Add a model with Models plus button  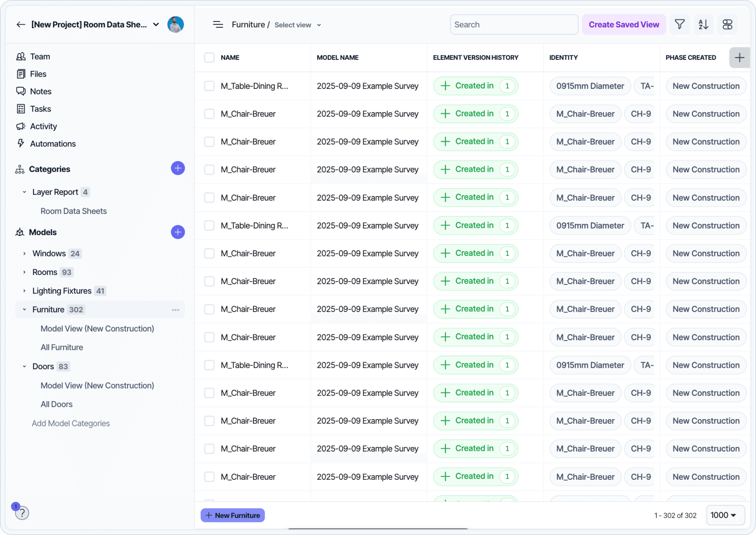pyautogui.click(x=178, y=232)
